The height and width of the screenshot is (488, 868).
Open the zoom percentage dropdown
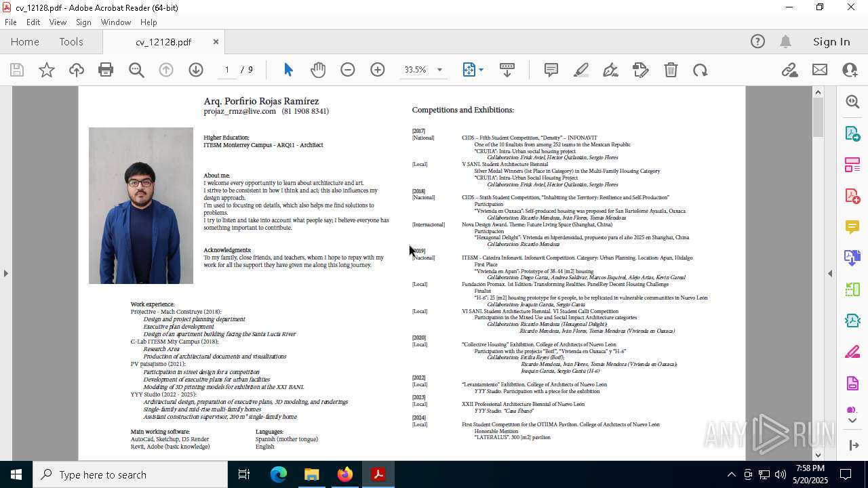[439, 70]
